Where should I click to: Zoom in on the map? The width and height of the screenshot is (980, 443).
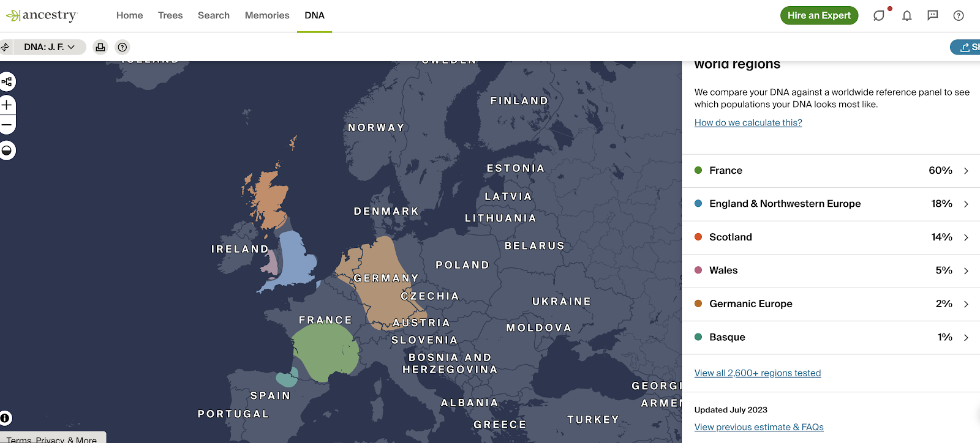pyautogui.click(x=7, y=105)
